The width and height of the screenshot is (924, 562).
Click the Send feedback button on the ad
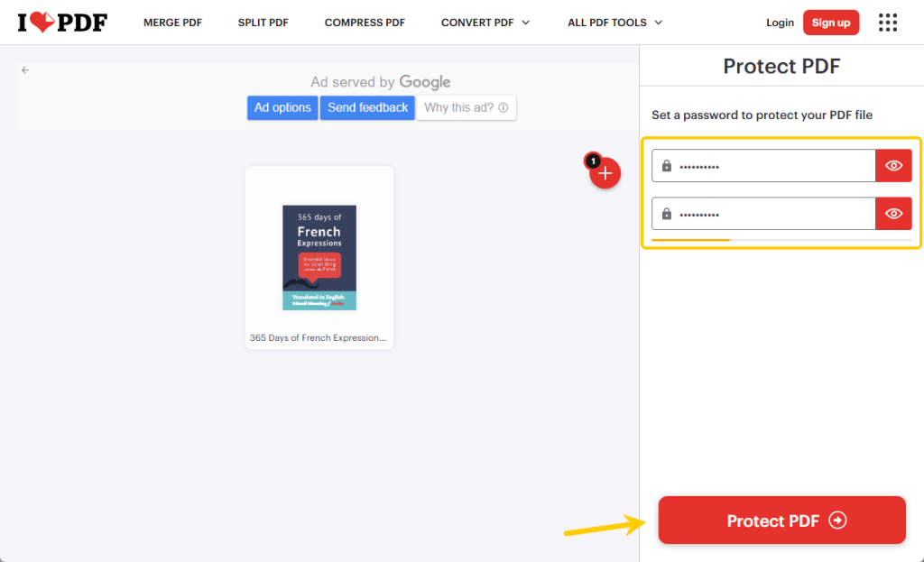(x=367, y=107)
